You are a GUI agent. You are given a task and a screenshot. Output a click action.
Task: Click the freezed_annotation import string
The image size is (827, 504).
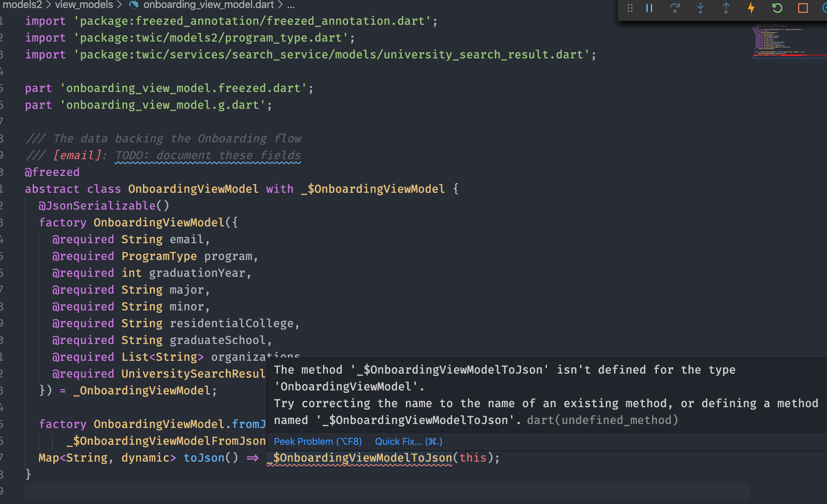pos(252,21)
